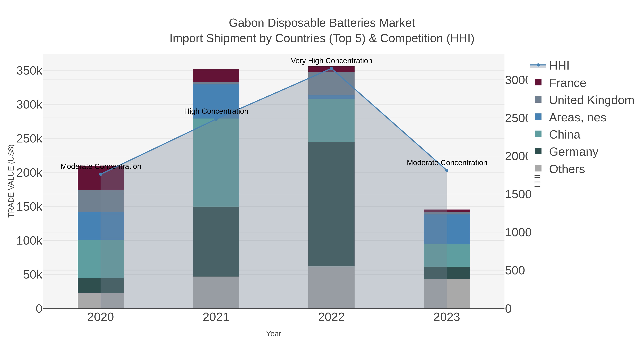Click 'High Concentration' annotation over 2021

216,111
